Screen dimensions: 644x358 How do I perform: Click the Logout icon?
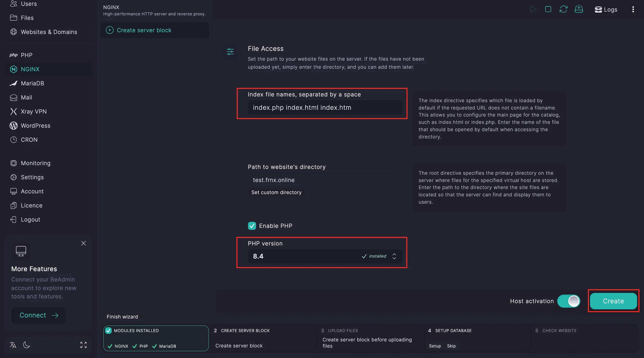tap(14, 220)
